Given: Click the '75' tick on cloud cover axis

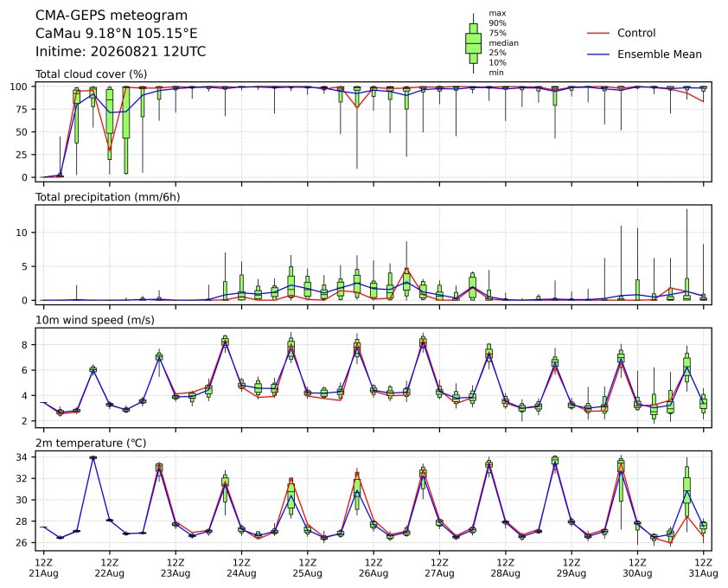Looking at the screenshot, I should click(x=22, y=110).
